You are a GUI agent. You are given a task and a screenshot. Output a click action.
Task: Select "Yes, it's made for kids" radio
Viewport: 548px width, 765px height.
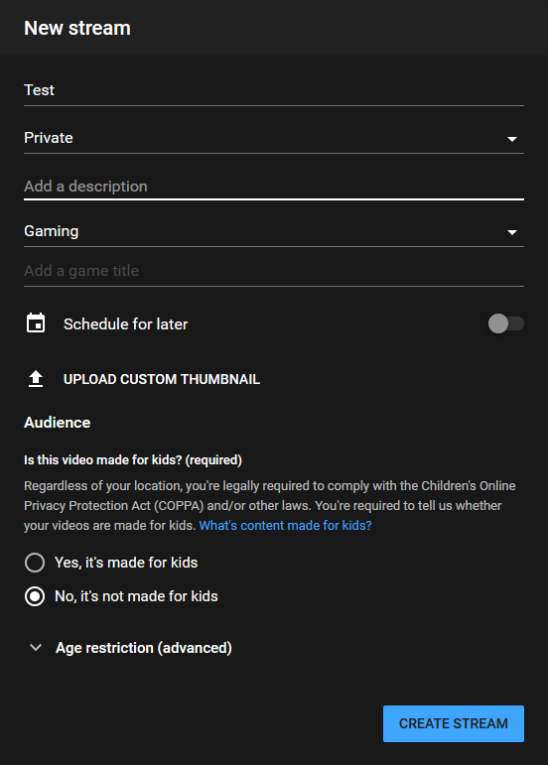pyautogui.click(x=35, y=563)
